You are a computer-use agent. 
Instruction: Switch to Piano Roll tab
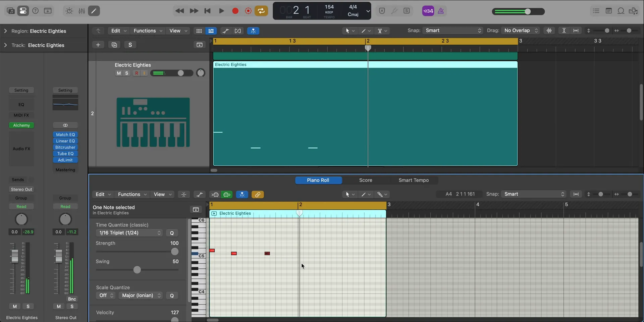pyautogui.click(x=318, y=180)
